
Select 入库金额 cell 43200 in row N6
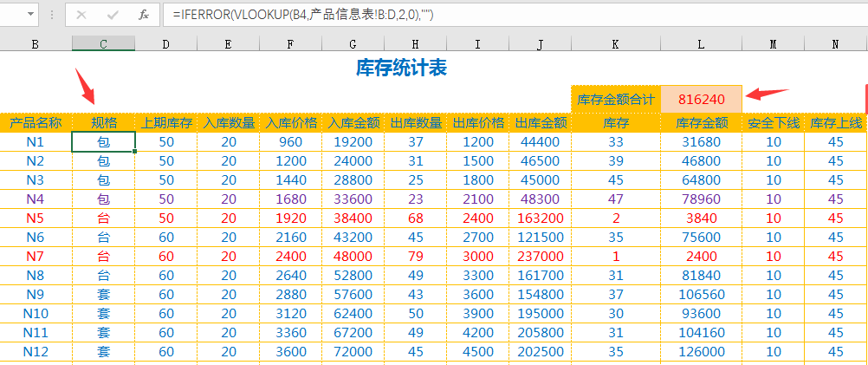pos(353,237)
